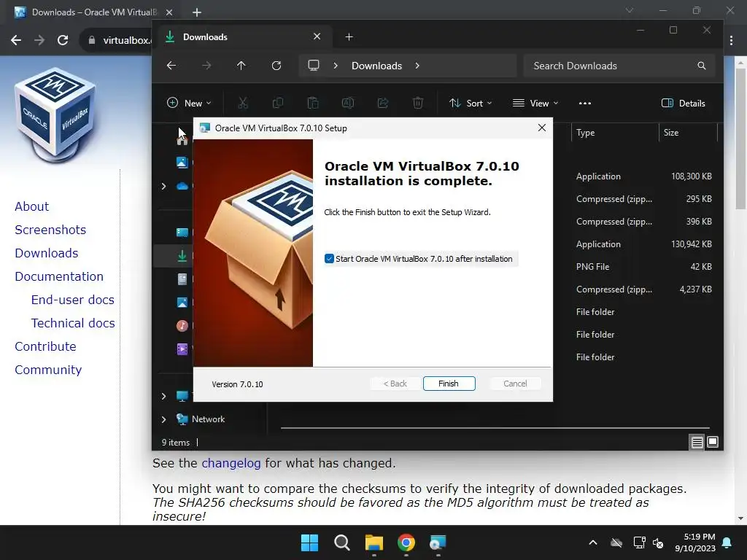The width and height of the screenshot is (747, 560).
Task: Show hidden tray icons
Action: (592, 542)
